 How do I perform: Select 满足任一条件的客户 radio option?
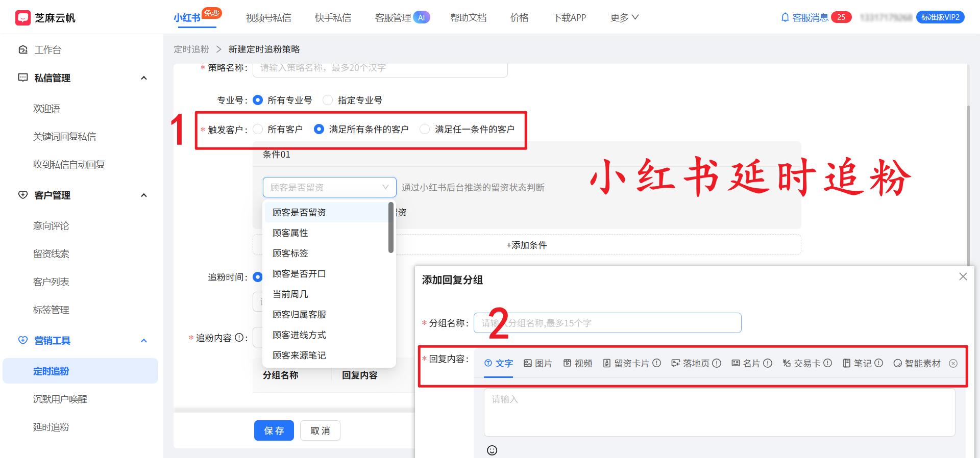[425, 129]
